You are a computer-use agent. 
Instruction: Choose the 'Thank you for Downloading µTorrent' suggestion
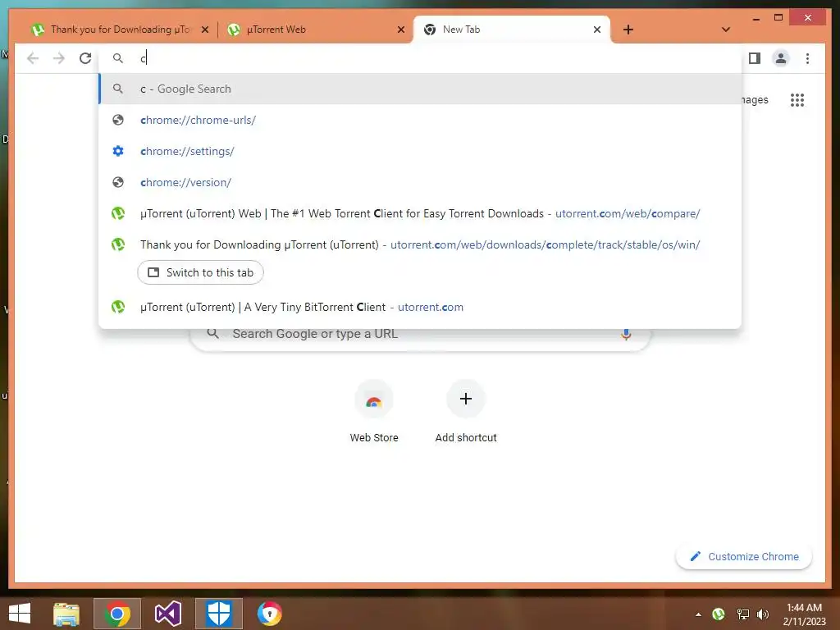pos(420,244)
